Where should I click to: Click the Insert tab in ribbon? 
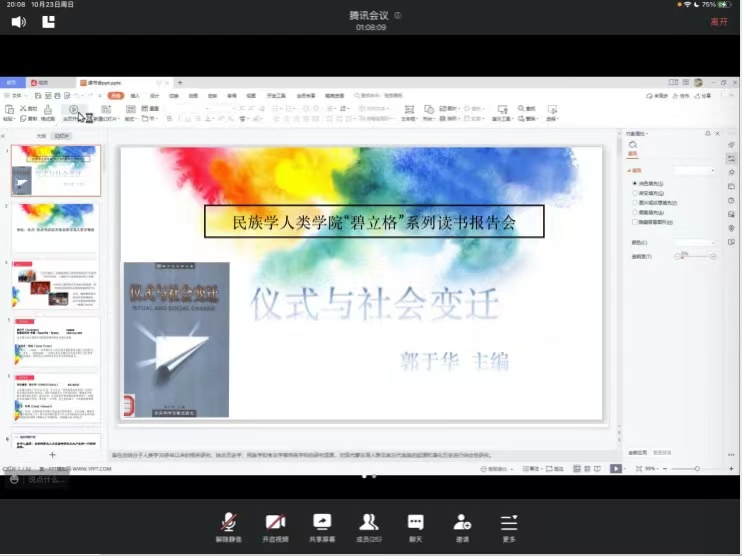[x=135, y=96]
